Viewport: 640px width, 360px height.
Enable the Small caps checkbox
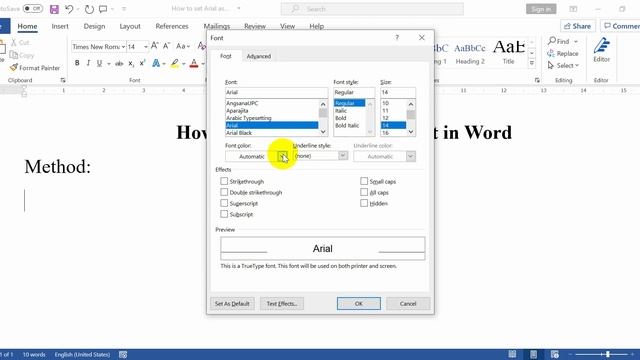coord(364,181)
